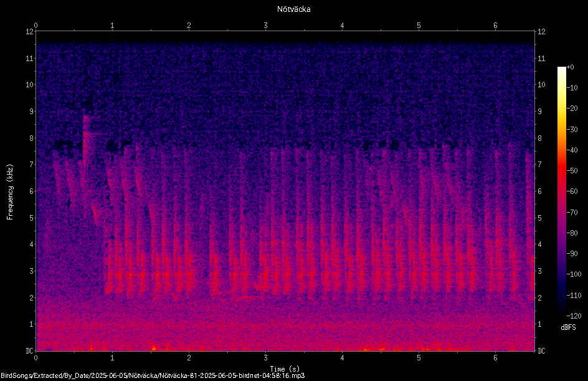Click the 10 kHz label on left axis

[30, 84]
